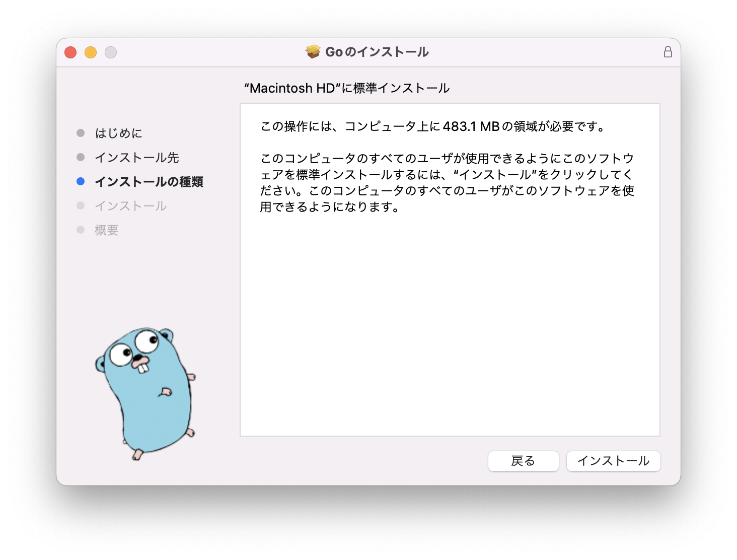Click the インストール button
This screenshot has width=737, height=560.
point(613,461)
